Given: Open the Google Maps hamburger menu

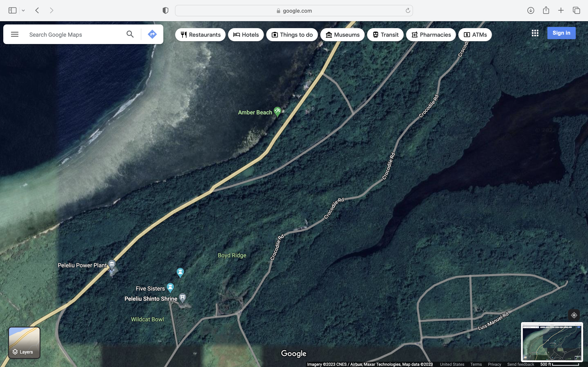Looking at the screenshot, I should click(14, 34).
